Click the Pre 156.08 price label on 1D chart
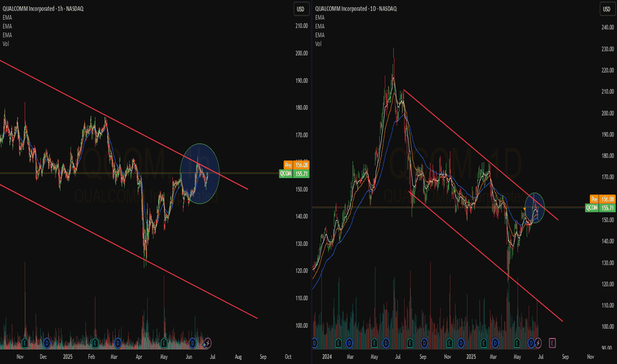 pyautogui.click(x=602, y=199)
